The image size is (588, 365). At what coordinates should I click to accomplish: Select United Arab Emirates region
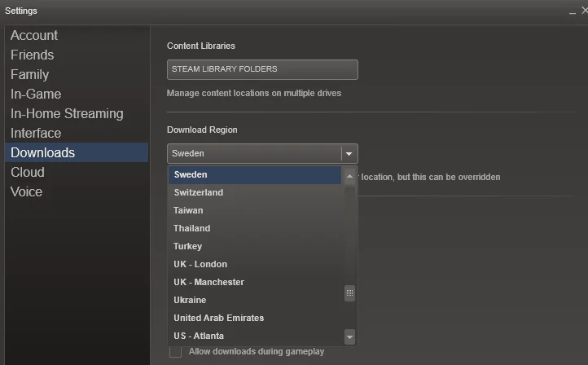pyautogui.click(x=255, y=318)
